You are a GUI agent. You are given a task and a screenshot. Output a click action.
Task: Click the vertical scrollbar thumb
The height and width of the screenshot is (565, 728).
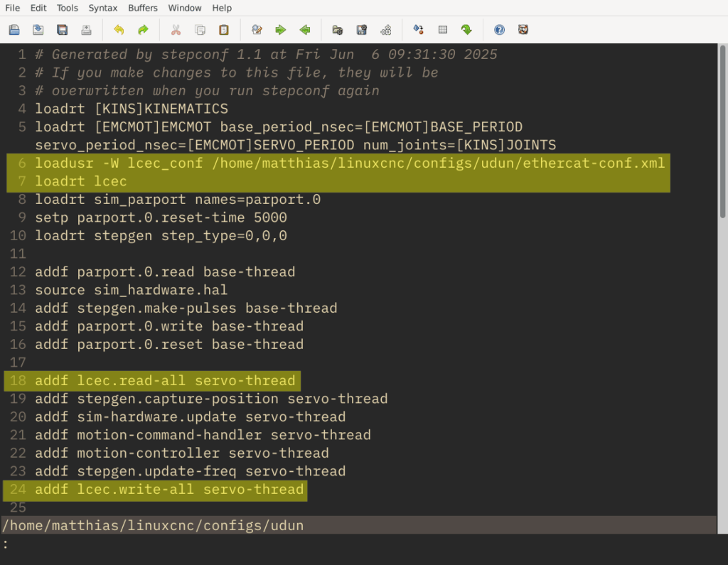[x=722, y=131]
